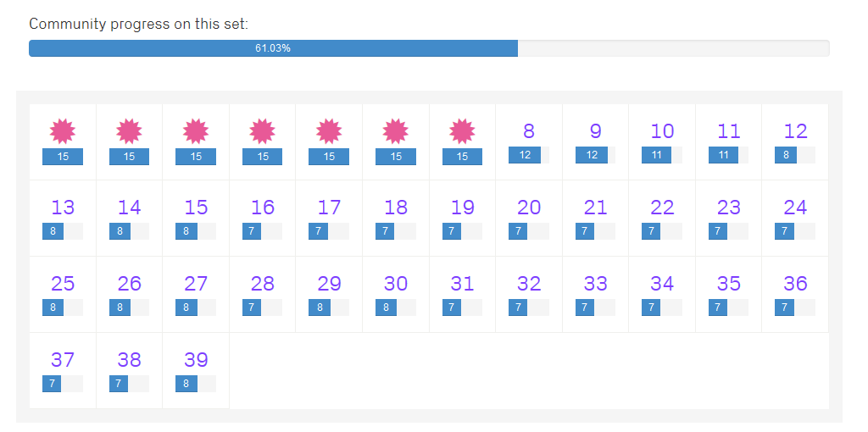This screenshot has height=432, width=868.
Task: Open the fifth pink starburst item
Action: point(329,131)
